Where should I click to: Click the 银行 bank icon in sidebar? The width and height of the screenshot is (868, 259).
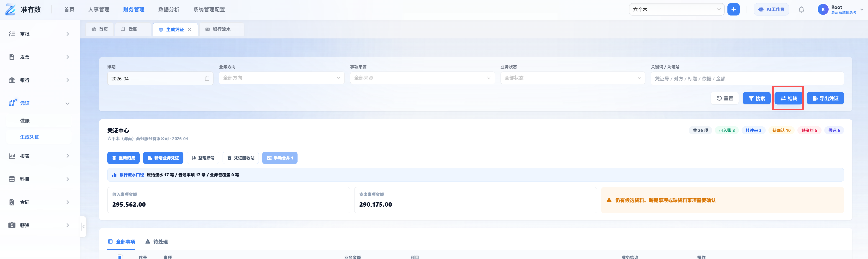[x=12, y=80]
